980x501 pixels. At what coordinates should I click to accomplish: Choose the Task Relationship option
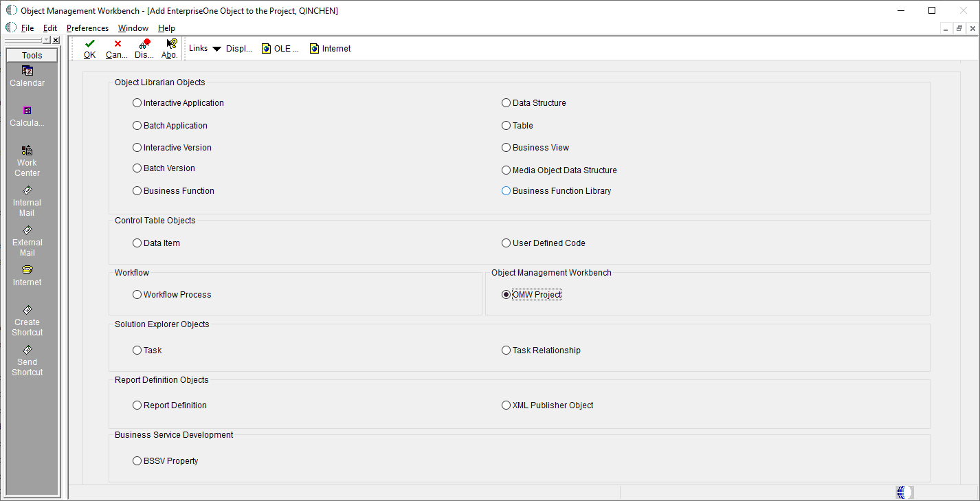[506, 350]
